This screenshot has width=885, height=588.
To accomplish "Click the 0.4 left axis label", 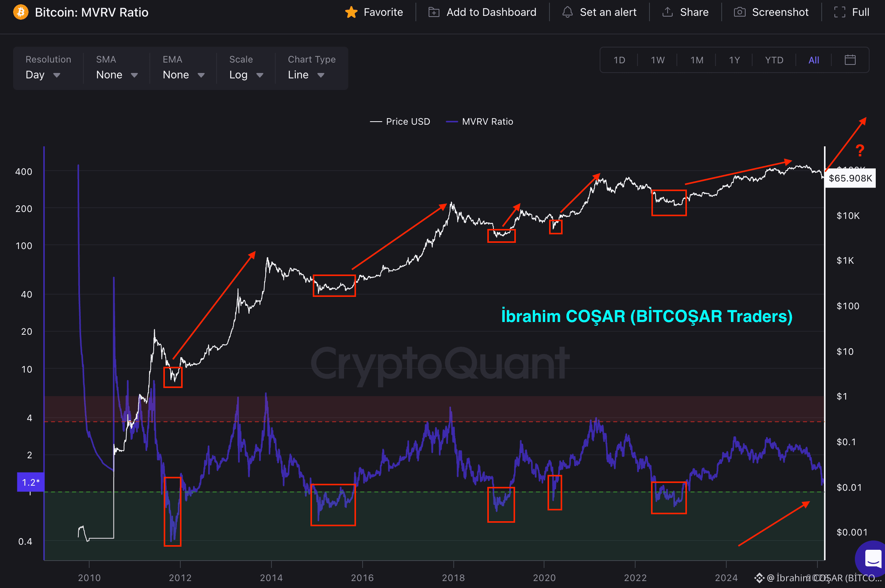I will coord(25,542).
